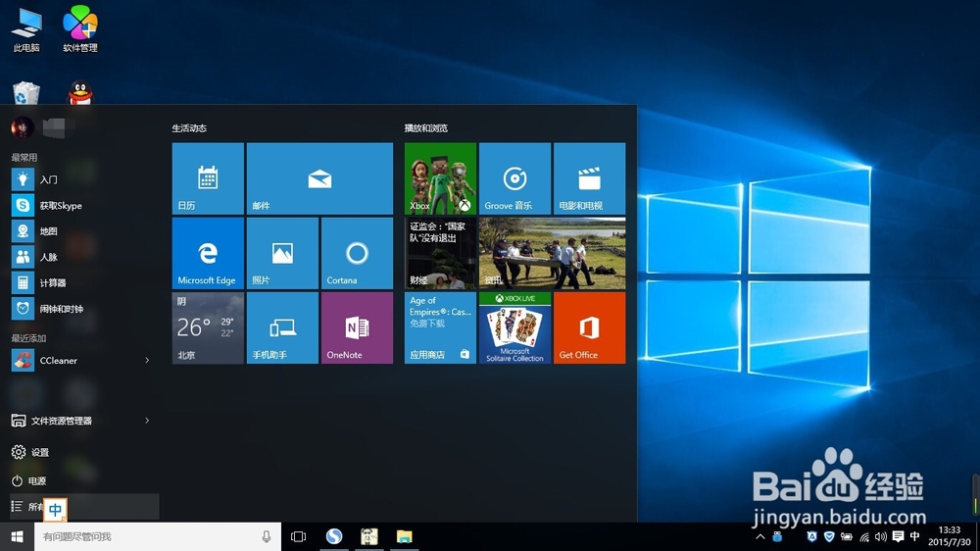Open the Photos (照片) tile
Image resolution: width=980 pixels, height=551 pixels.
282,253
